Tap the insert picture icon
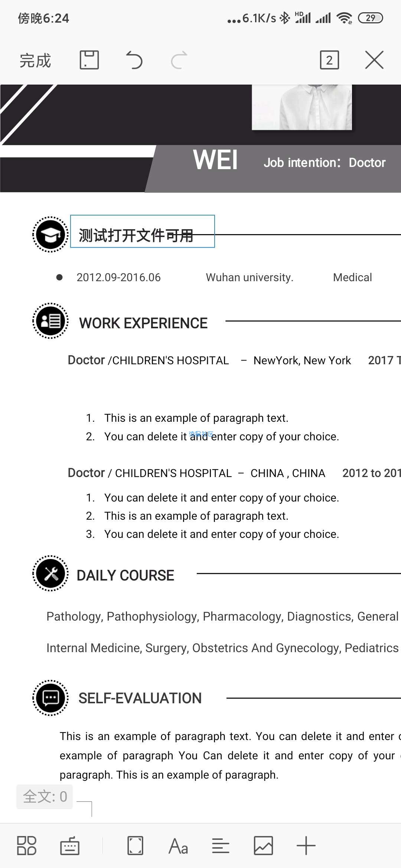The image size is (401, 868). (263, 846)
